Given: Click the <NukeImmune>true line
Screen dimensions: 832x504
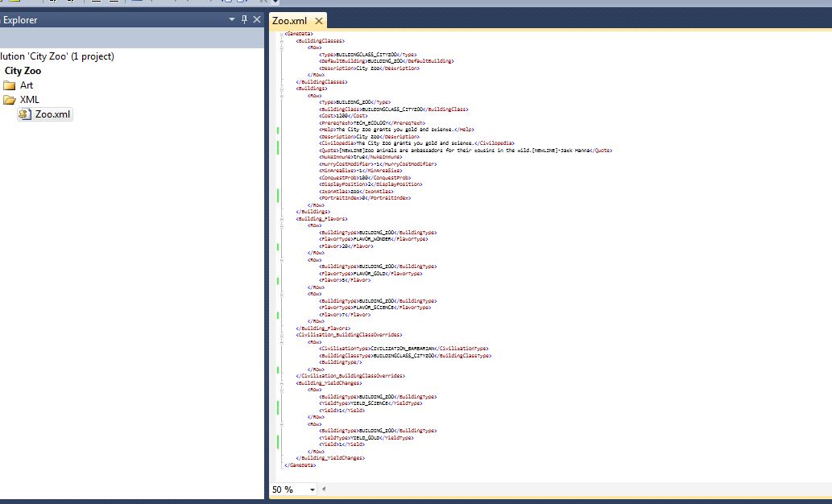Looking at the screenshot, I should pos(361,157).
